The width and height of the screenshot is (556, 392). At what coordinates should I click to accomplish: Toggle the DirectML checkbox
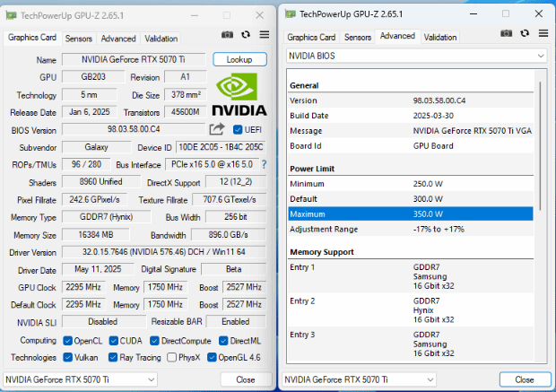click(223, 341)
